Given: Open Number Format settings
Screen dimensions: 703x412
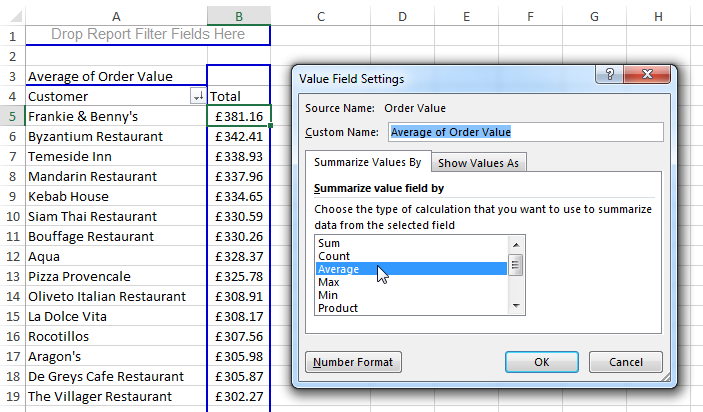Looking at the screenshot, I should pyautogui.click(x=354, y=362).
